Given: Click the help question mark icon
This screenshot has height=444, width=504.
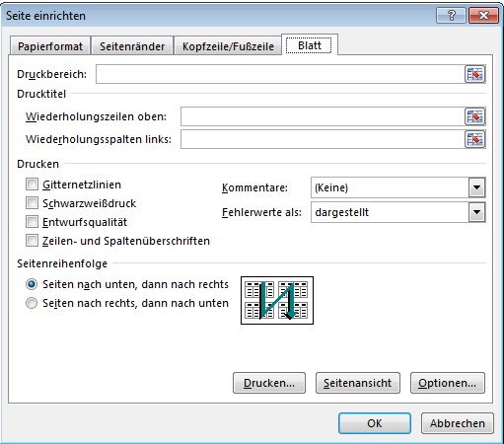Looking at the screenshot, I should (x=451, y=15).
